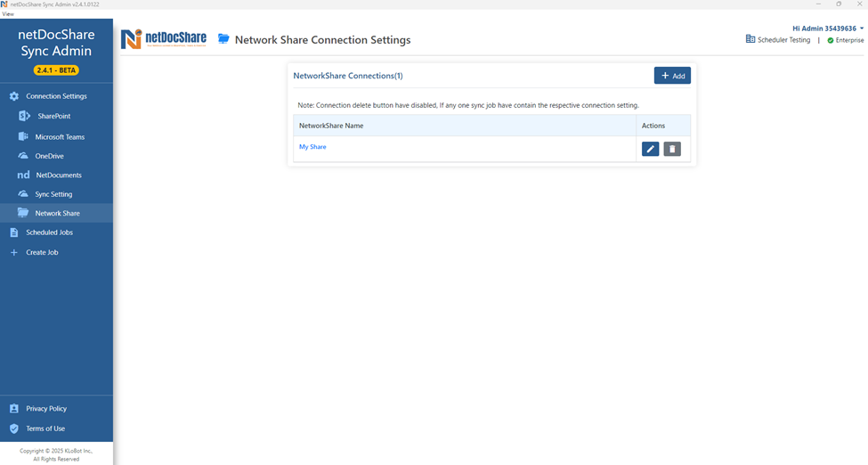This screenshot has width=868, height=465.
Task: Click the netDocShare logo in header
Action: pyautogui.click(x=164, y=39)
